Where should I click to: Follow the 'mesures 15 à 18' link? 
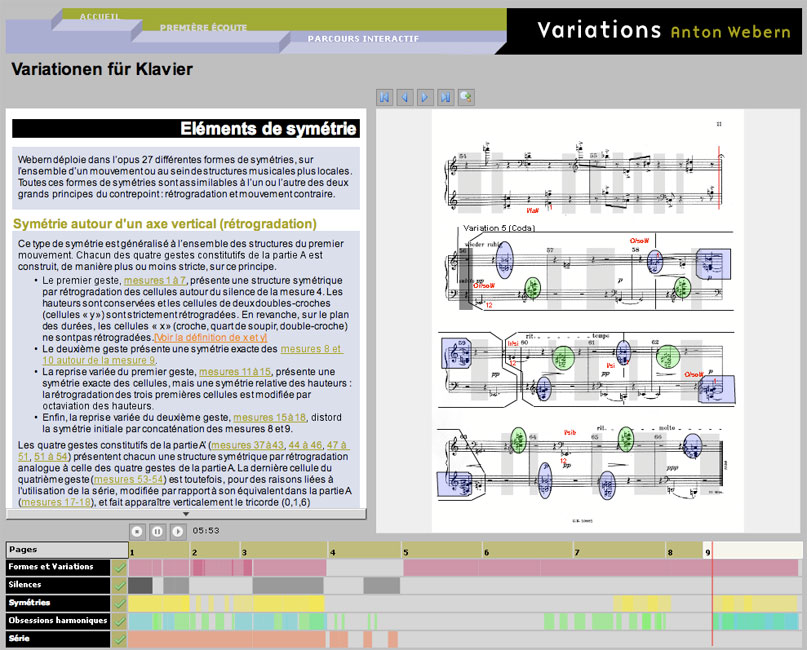(270, 417)
